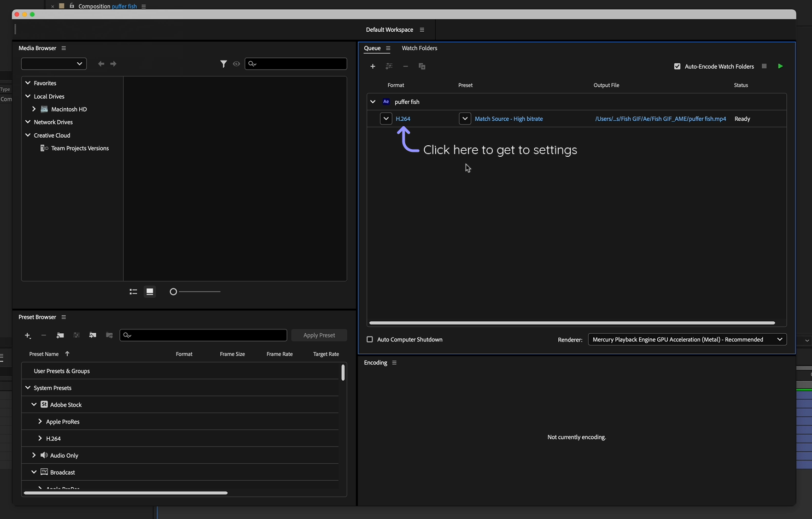Open the Preset Browser panel menu

pos(63,317)
